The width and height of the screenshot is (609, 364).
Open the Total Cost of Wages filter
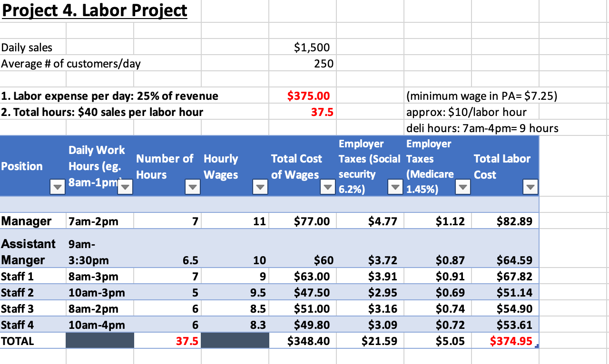[x=327, y=187]
